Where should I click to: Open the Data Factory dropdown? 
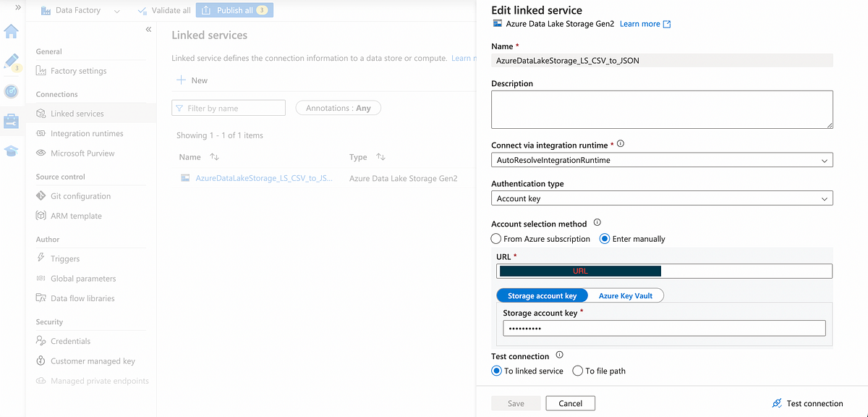[x=80, y=10]
